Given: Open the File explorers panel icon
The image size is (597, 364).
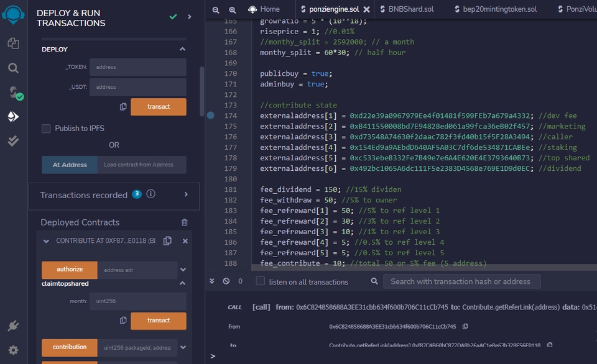Looking at the screenshot, I should (x=13, y=43).
